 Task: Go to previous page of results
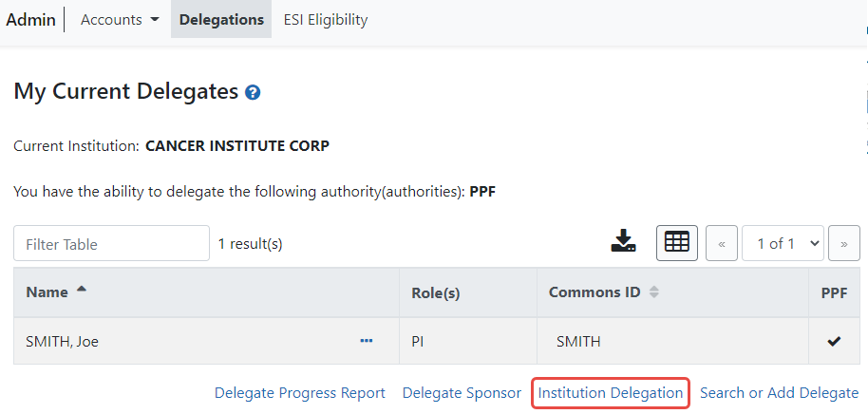click(722, 244)
